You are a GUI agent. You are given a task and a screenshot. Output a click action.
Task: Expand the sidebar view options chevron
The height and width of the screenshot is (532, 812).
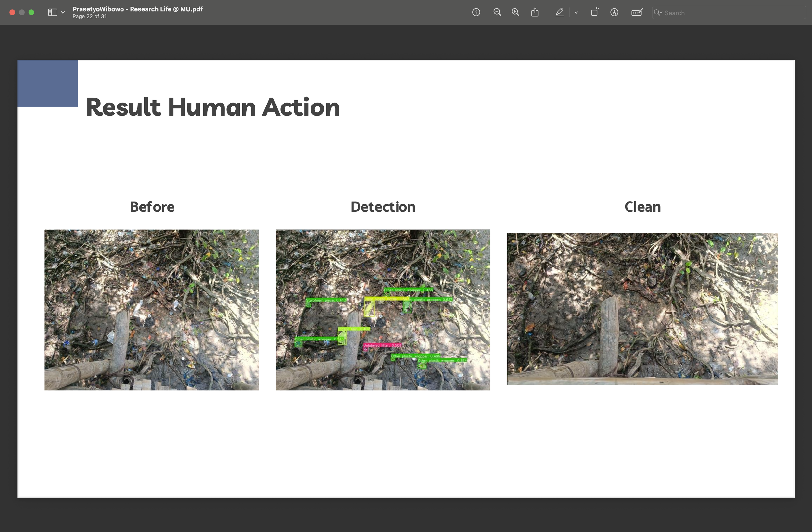pyautogui.click(x=63, y=13)
